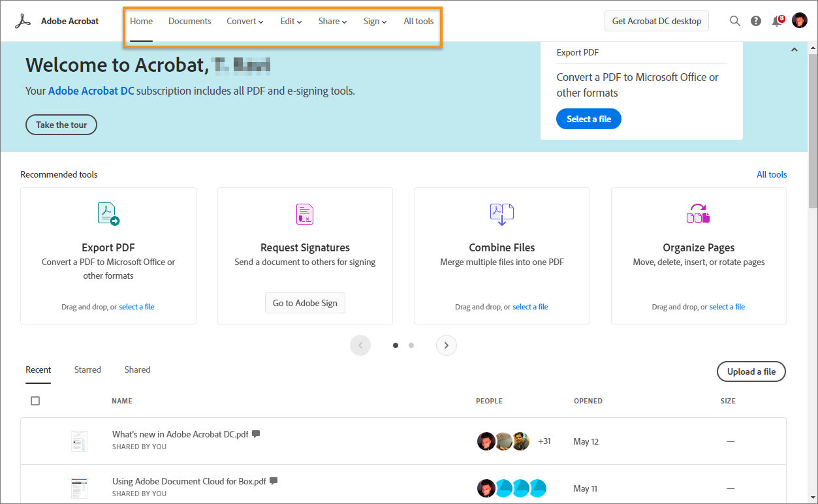Click people avatars in the May 11 row

coord(512,488)
